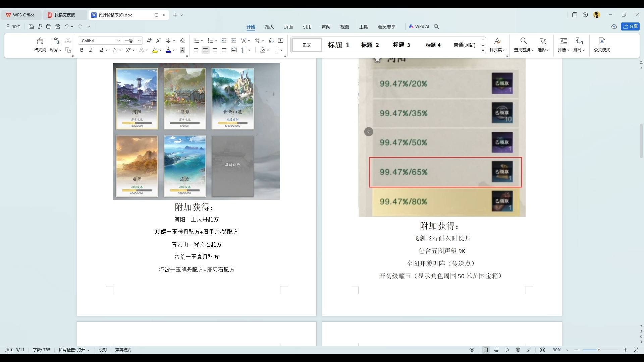Click the Proofread button in status bar
Viewport: 644px width, 362px height.
(103, 350)
